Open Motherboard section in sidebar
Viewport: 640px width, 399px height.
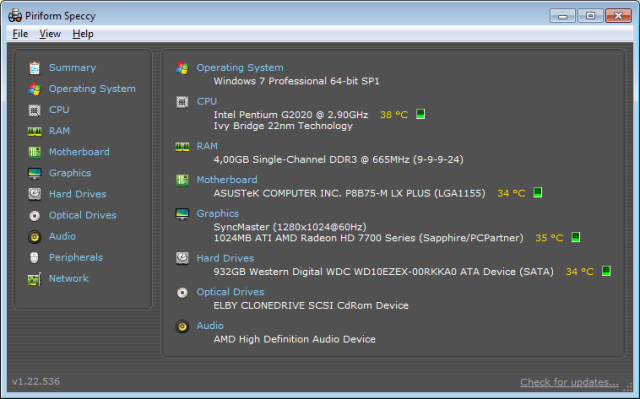point(79,152)
